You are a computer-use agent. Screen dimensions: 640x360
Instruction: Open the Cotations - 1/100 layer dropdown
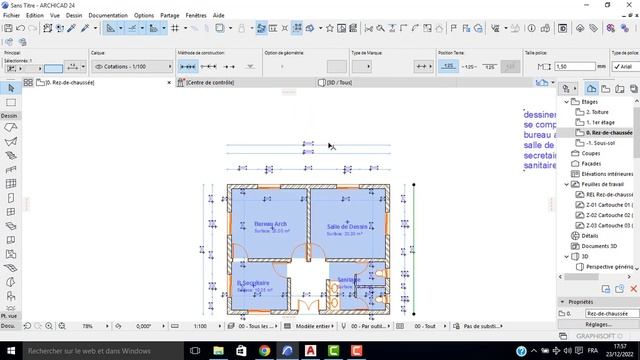[x=133, y=67]
